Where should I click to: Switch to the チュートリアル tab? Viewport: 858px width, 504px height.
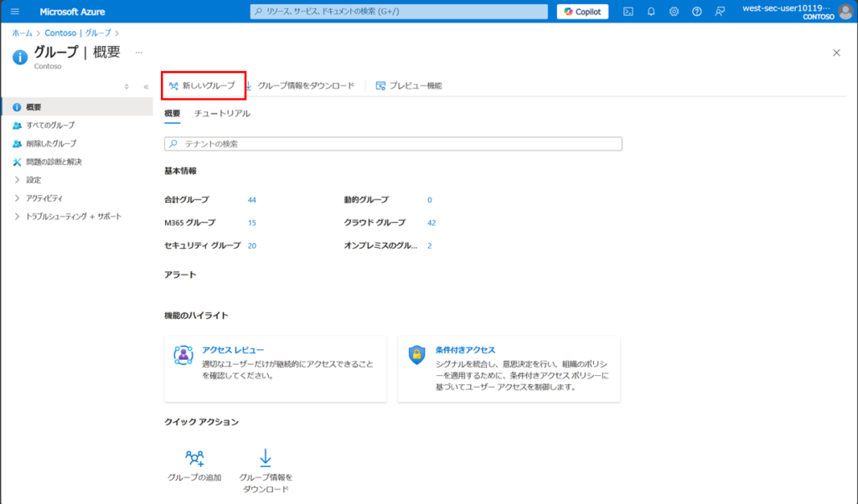tap(222, 113)
